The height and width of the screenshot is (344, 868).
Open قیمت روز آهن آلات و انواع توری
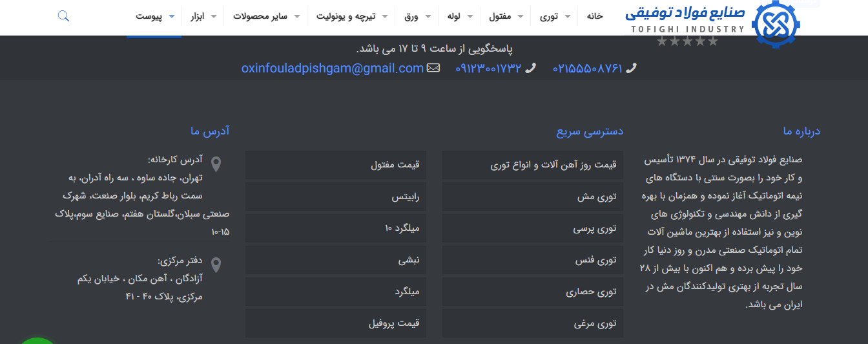(x=532, y=165)
